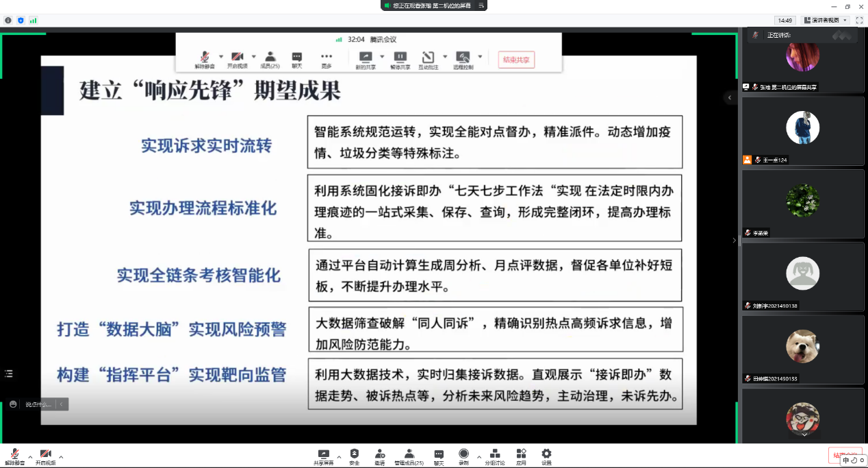Viewport: 868px width, 468px height.
Task: Click the 新的共享 new share button
Action: click(366, 60)
